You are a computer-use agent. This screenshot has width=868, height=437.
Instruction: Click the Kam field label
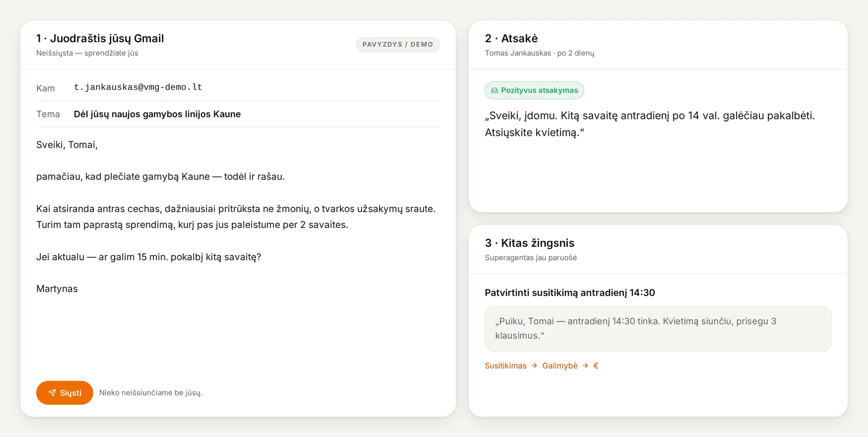pyautogui.click(x=46, y=88)
